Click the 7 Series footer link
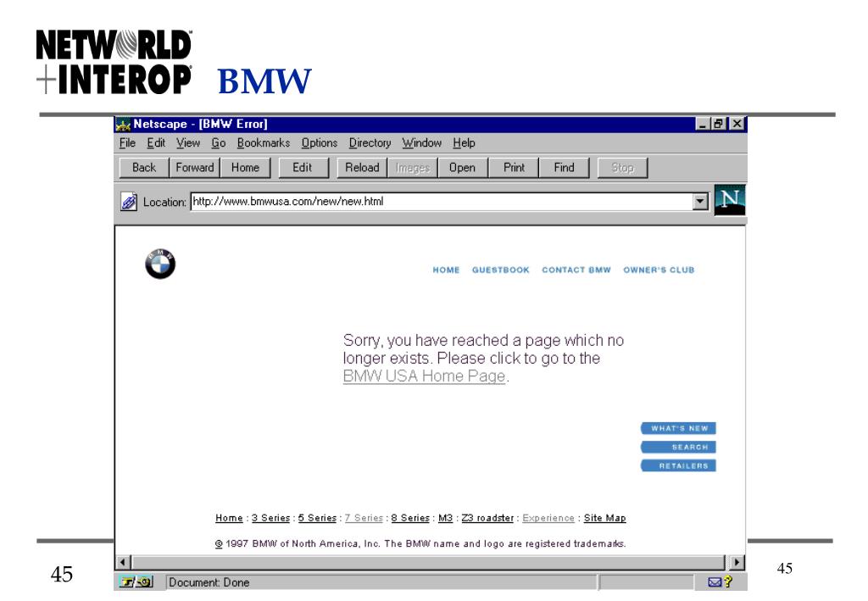868x601 pixels. click(364, 518)
